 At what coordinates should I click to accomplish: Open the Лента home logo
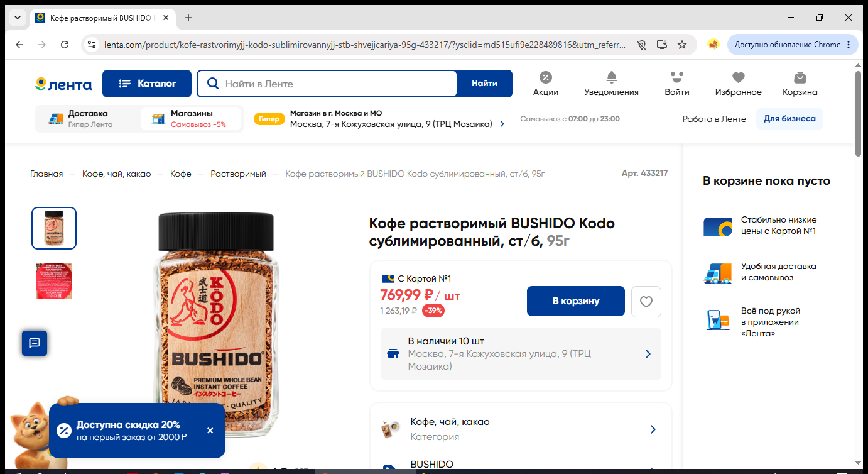click(63, 84)
